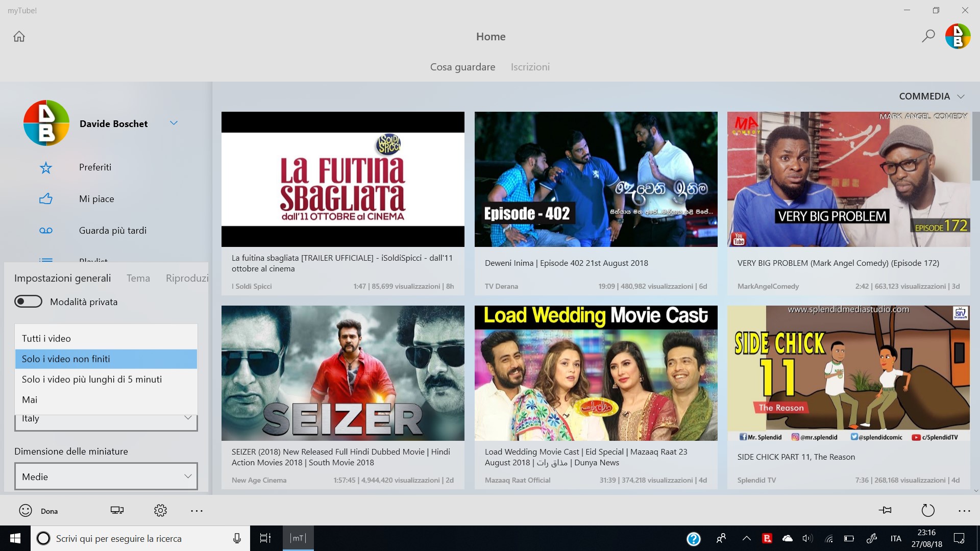This screenshot has height=551, width=980.
Task: Open Mi piace thumbs-up icon
Action: click(46, 199)
